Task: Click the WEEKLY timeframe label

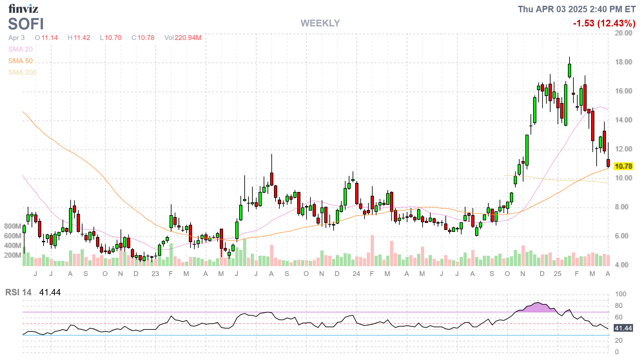Action: (x=320, y=23)
